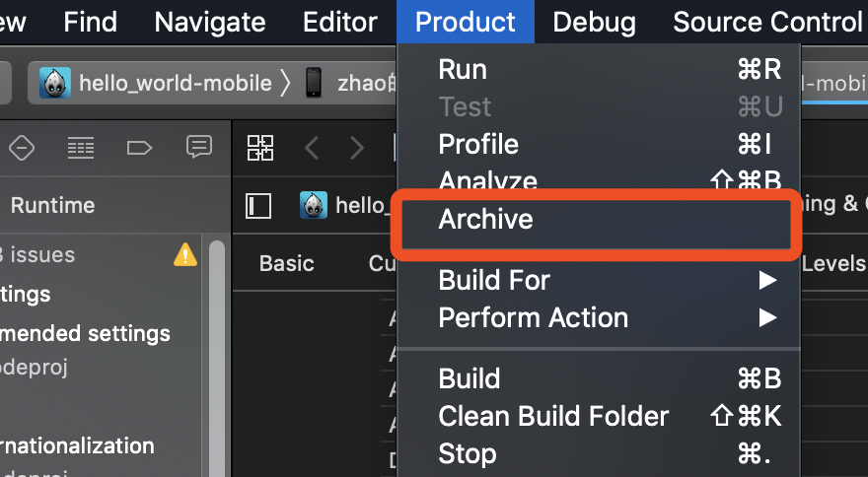Screen dimensions: 868x477
Task: Open the Debug menu
Action: (x=594, y=22)
